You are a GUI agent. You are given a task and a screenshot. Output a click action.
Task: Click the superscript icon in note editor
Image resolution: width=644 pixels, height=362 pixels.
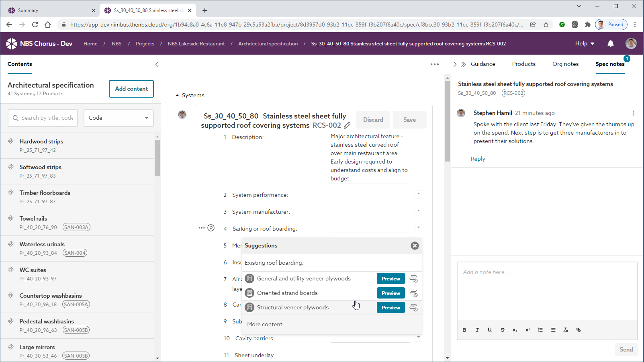click(527, 330)
